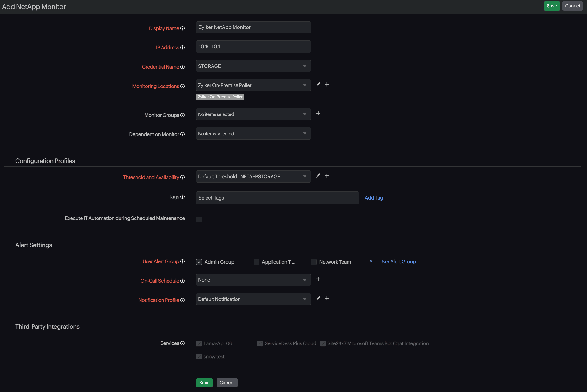Screen dimensions: 587x392
Task: Open the Add User Alert Group link
Action: [392, 261]
